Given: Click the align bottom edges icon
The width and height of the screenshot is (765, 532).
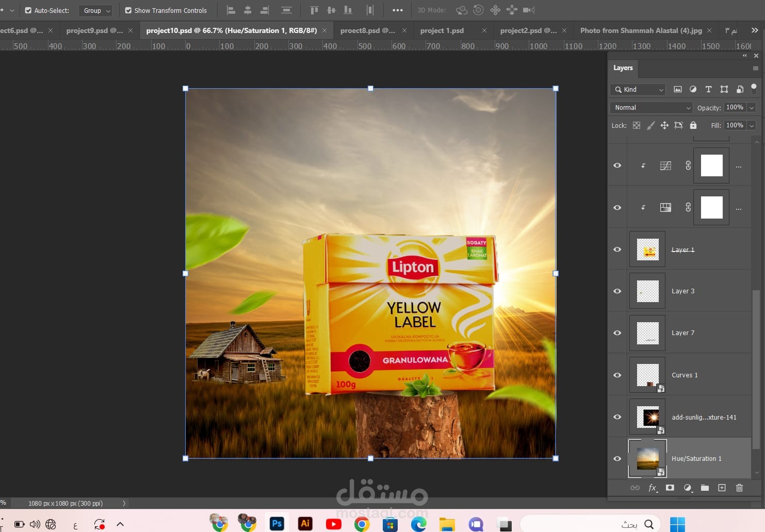Looking at the screenshot, I should click(348, 10).
